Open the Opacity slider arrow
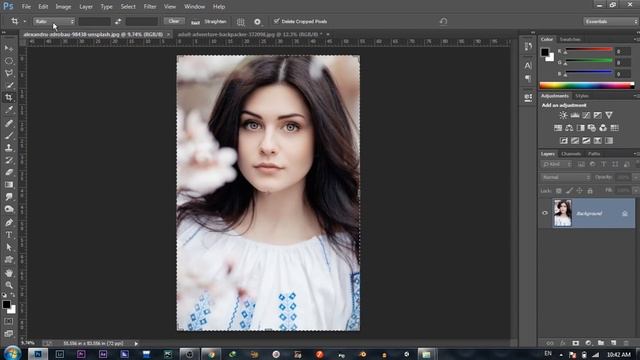Image resolution: width=640 pixels, height=360 pixels. tap(635, 177)
